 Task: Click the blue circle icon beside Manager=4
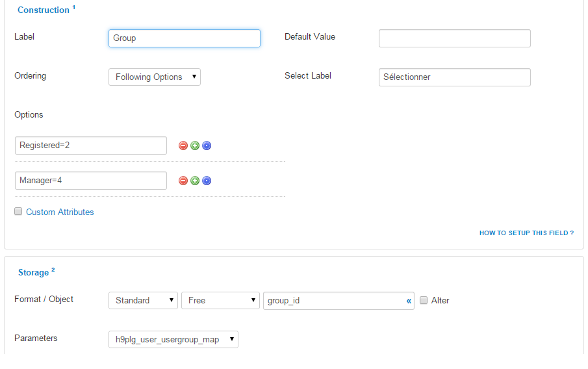click(x=207, y=181)
